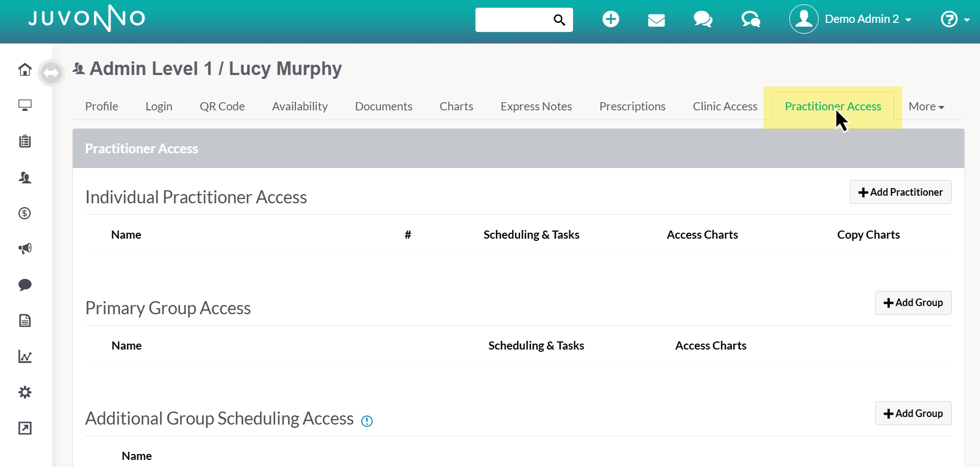This screenshot has width=980, height=467.
Task: Click Add Group under Primary Group Access
Action: coord(913,303)
